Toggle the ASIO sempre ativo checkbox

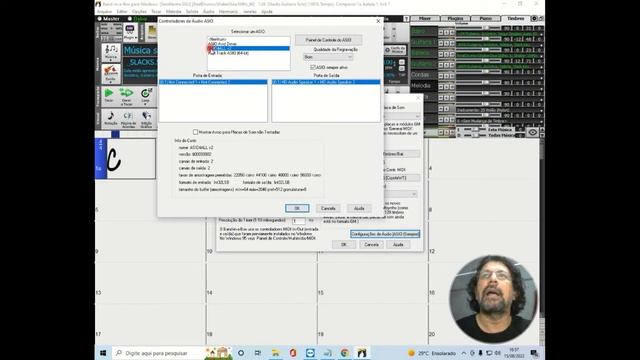pos(313,67)
